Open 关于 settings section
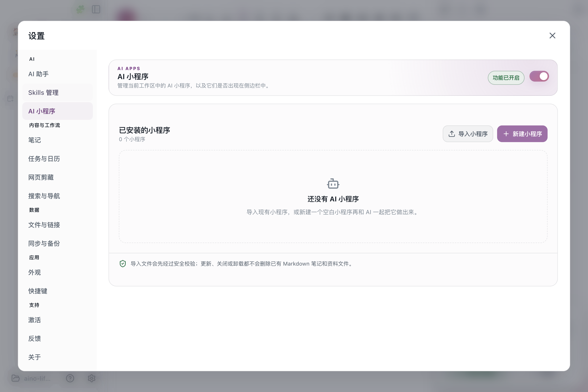The height and width of the screenshot is (392, 588). [58, 357]
